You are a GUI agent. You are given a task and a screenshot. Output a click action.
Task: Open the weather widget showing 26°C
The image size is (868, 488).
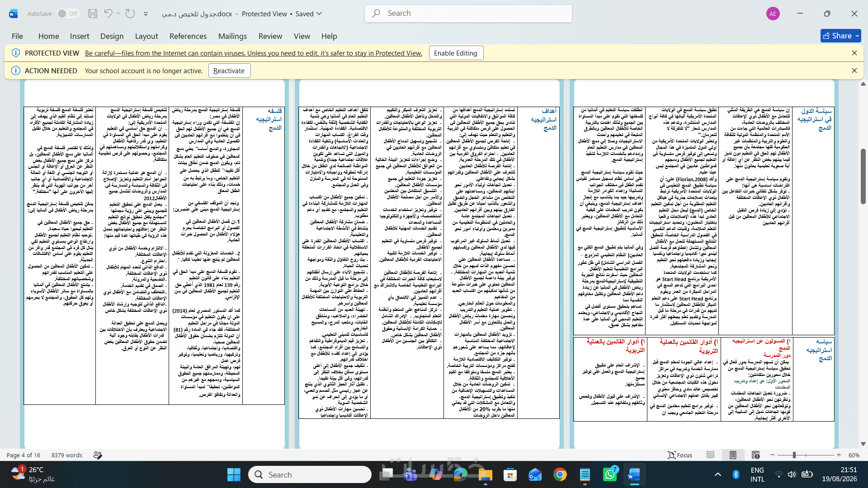tap(33, 474)
